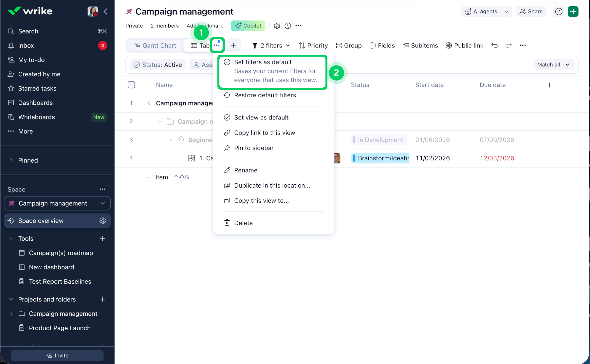
Task: Collapse Projects and folders section
Action: coord(11,300)
